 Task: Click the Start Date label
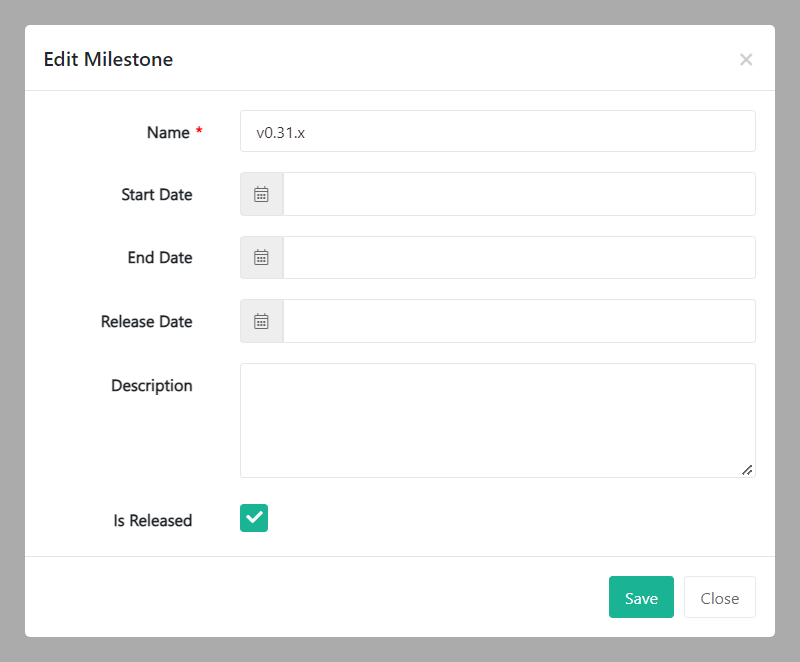pos(157,194)
